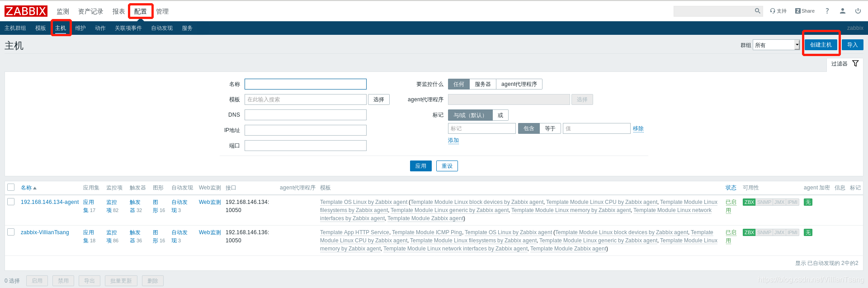Go to 服务 submenu
The image size is (868, 288).
(x=187, y=28)
